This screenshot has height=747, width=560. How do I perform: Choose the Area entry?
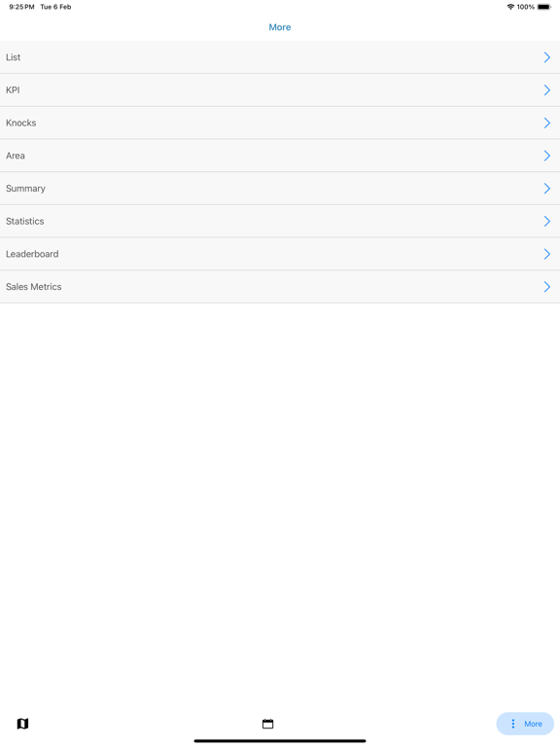pyautogui.click(x=280, y=156)
